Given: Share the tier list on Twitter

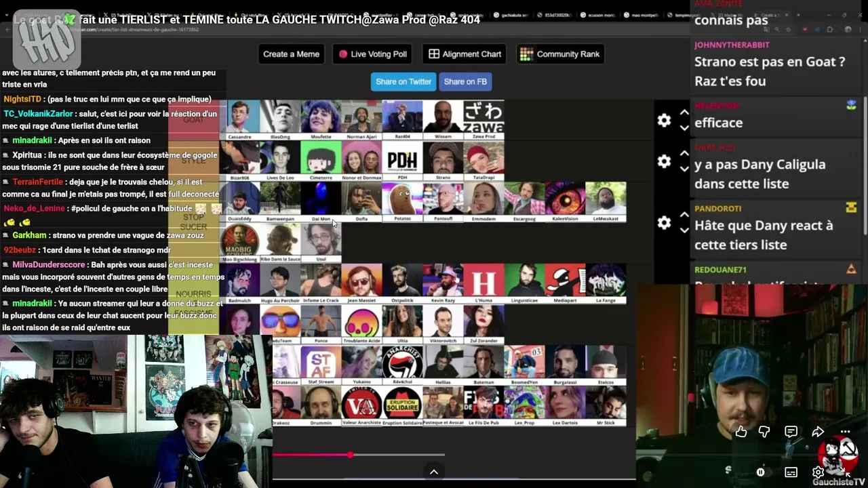Looking at the screenshot, I should coord(403,81).
